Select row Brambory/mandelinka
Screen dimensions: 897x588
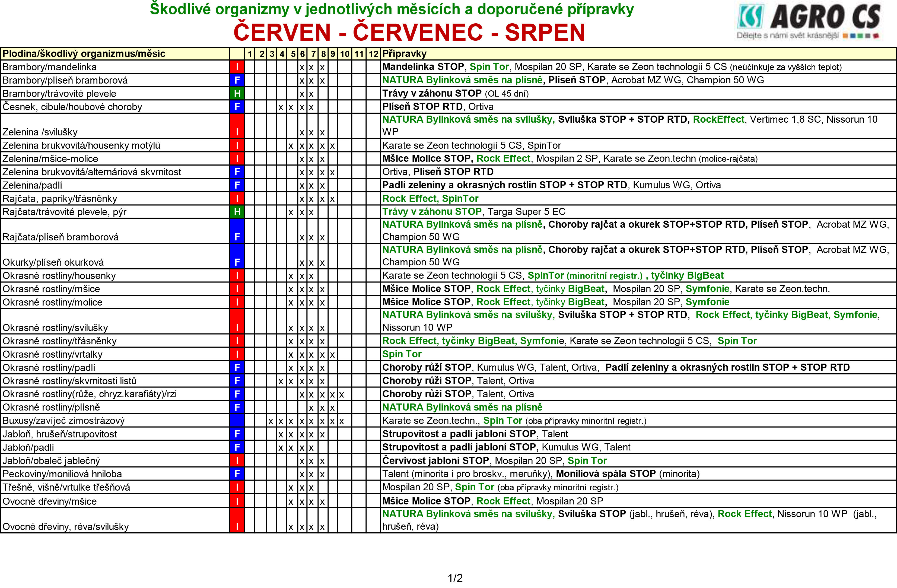(x=448, y=67)
